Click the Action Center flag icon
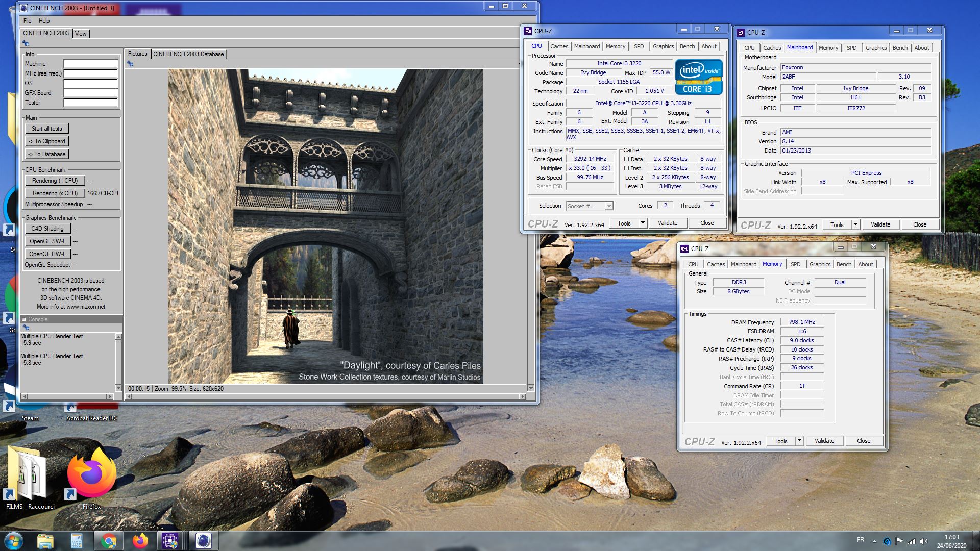Viewport: 980px width, 551px height. (x=899, y=541)
